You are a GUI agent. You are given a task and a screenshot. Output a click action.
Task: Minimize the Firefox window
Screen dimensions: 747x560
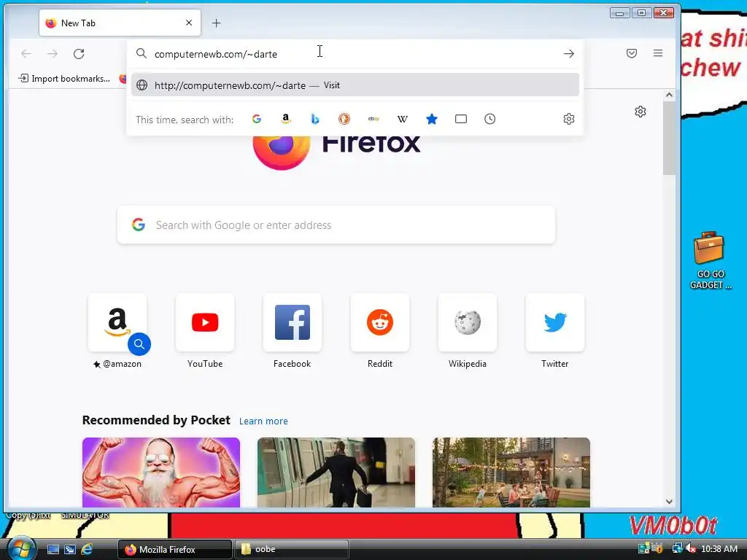pyautogui.click(x=620, y=13)
